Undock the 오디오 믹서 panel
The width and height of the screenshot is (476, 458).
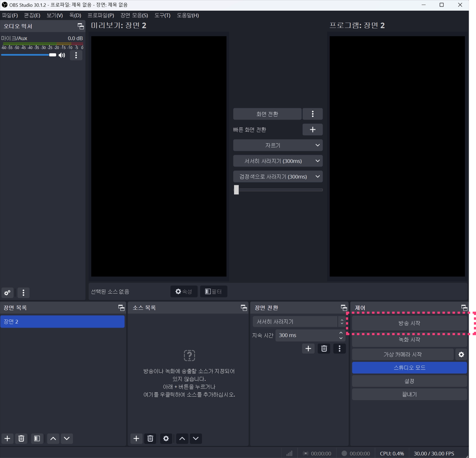[x=80, y=26]
